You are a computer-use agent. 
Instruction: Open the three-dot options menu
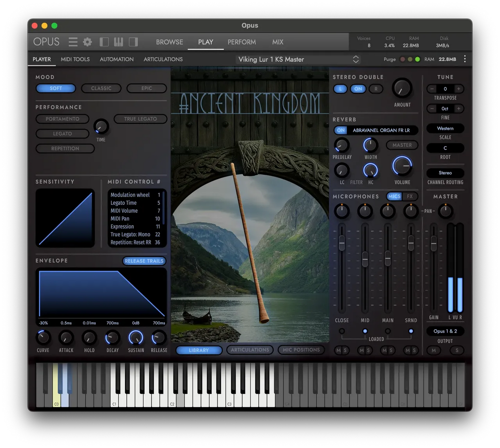[x=465, y=59]
